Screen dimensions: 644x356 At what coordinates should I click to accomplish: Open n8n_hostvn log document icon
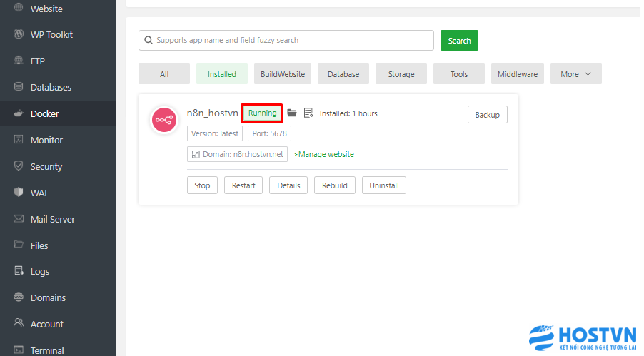tap(308, 113)
